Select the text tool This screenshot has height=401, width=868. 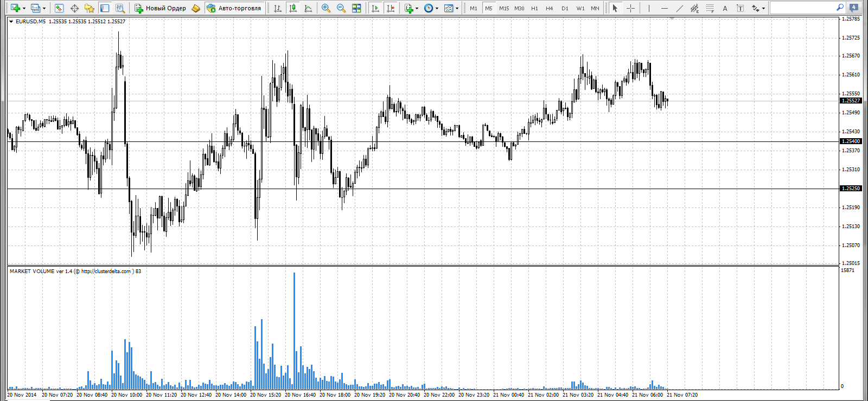click(725, 8)
